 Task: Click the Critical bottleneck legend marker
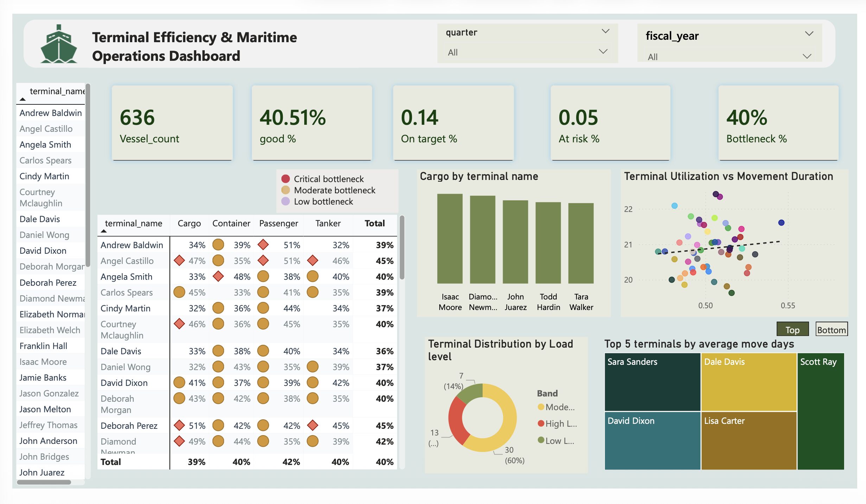(x=286, y=179)
